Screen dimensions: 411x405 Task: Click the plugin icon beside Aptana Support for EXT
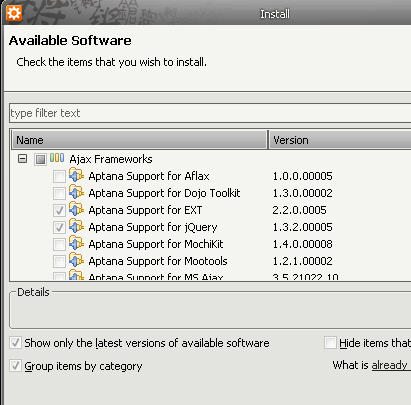point(76,209)
